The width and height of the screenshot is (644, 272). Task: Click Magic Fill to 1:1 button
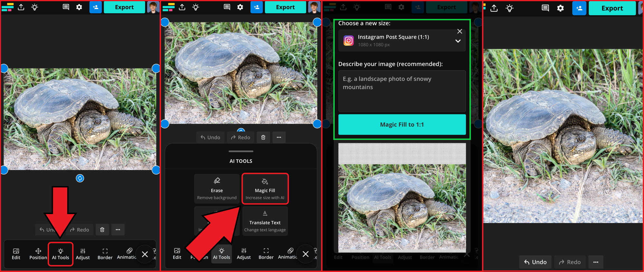tap(402, 125)
